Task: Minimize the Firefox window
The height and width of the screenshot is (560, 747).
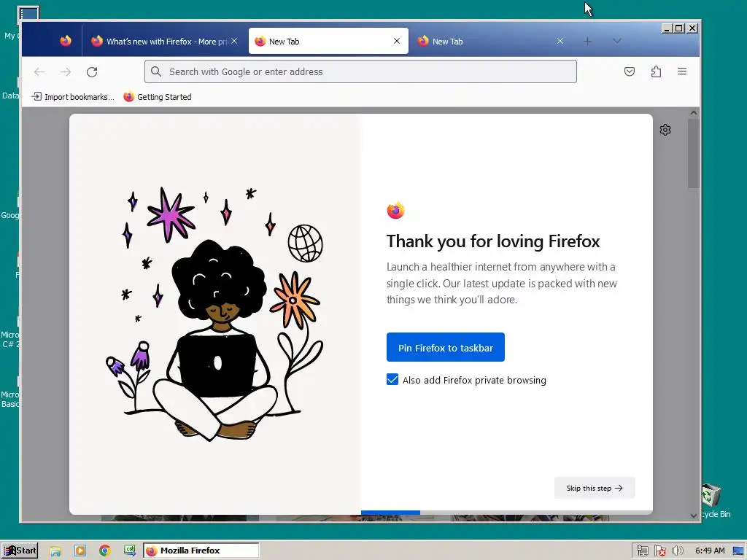Action: [x=667, y=28]
